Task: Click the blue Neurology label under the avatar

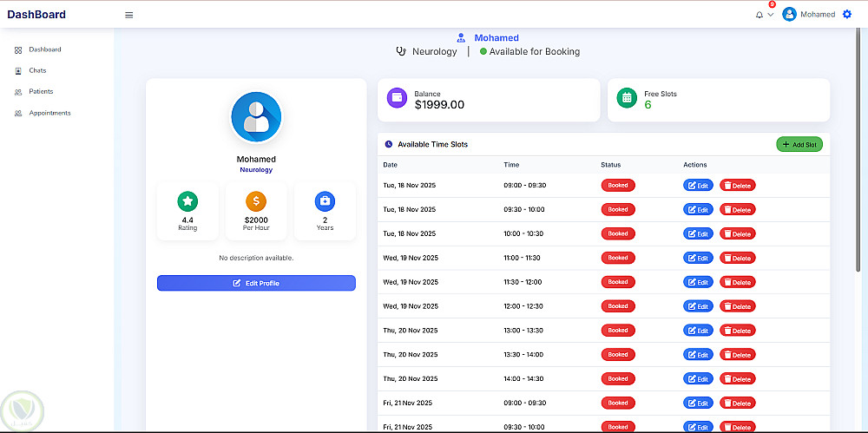Action: pyautogui.click(x=256, y=170)
